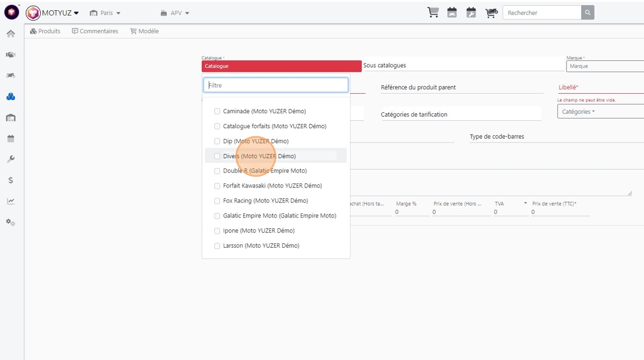Open the Modèle tab
Image resolution: width=644 pixels, height=360 pixels.
click(x=144, y=31)
